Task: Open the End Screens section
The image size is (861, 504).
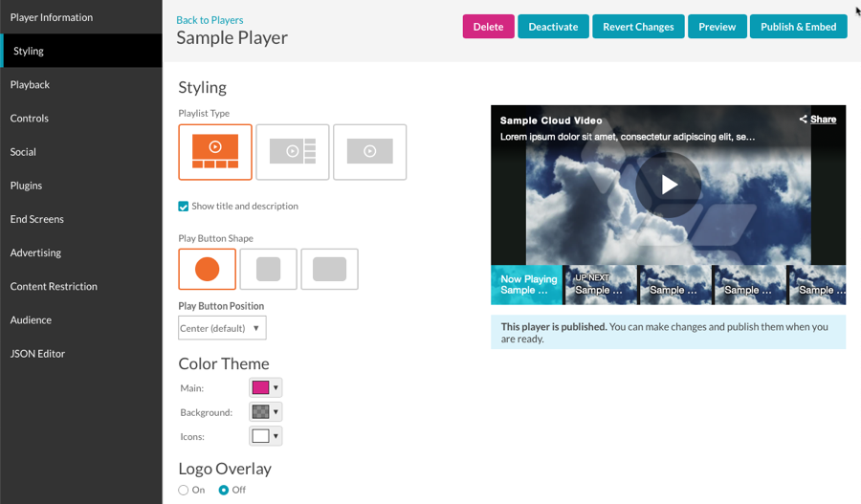Action: coord(81,219)
